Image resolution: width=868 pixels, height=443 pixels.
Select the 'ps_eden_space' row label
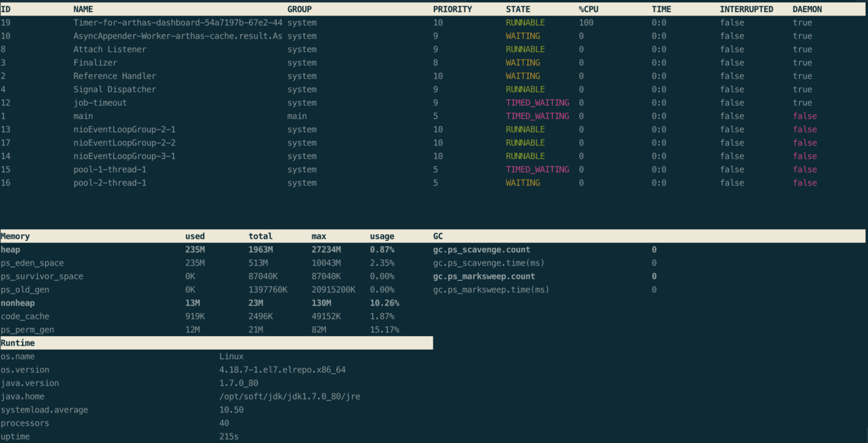click(x=32, y=263)
